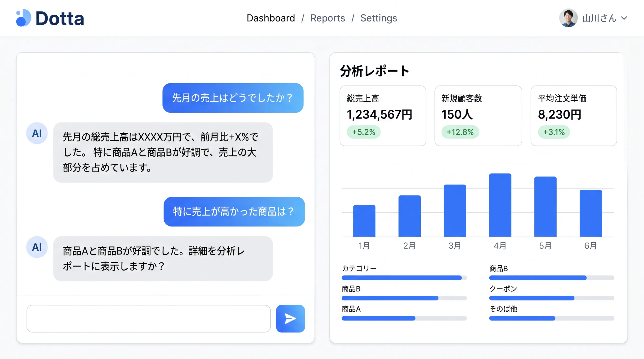644x359 pixels.
Task: Select the 1月 bar in the chart
Action: coord(364,221)
